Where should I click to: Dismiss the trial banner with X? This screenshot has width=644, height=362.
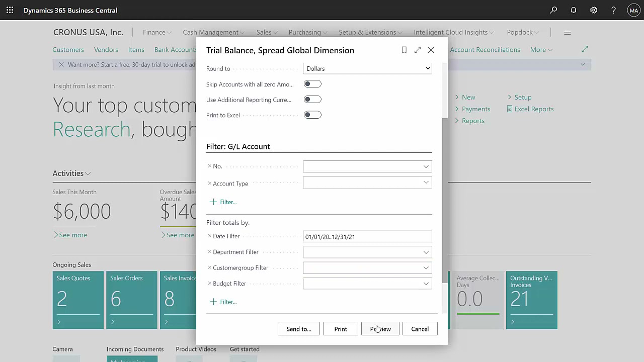tap(61, 64)
